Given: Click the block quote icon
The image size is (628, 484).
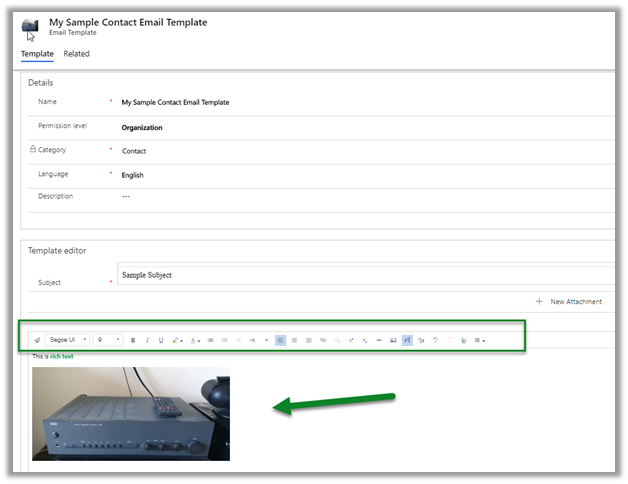Looking at the screenshot, I should pos(266,340).
